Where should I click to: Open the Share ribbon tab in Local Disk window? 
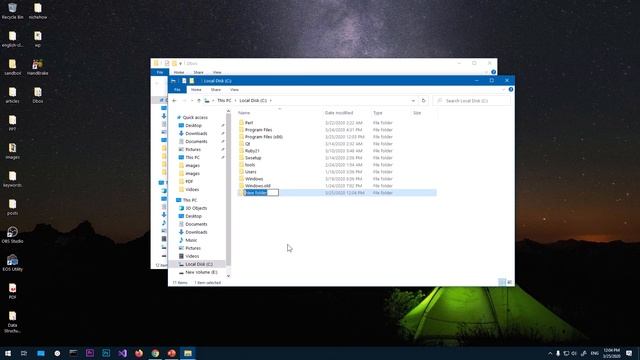pos(216,89)
